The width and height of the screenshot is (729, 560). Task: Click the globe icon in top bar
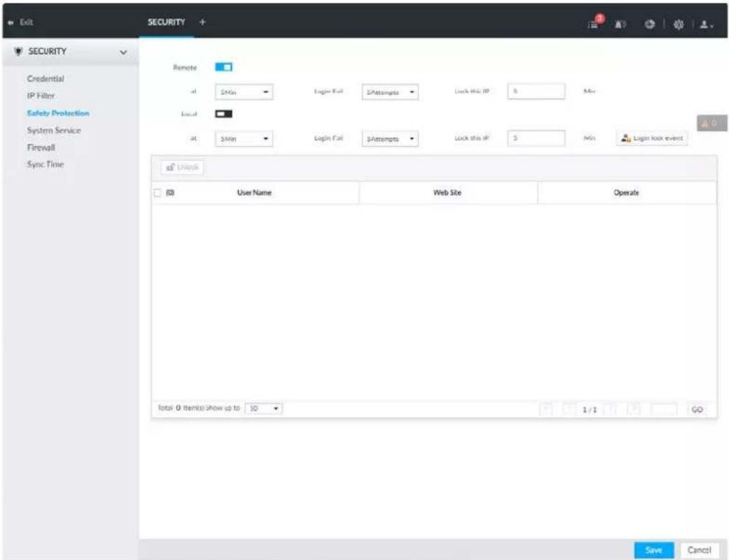(x=649, y=24)
